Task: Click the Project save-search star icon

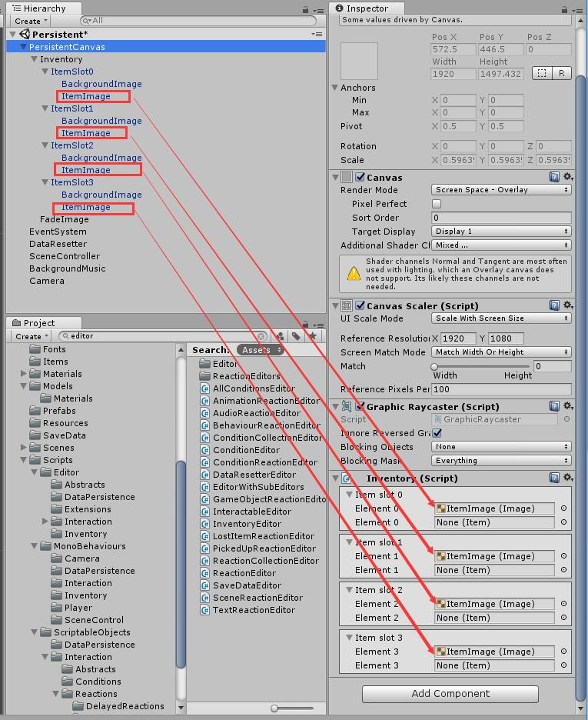Action: click(x=313, y=336)
